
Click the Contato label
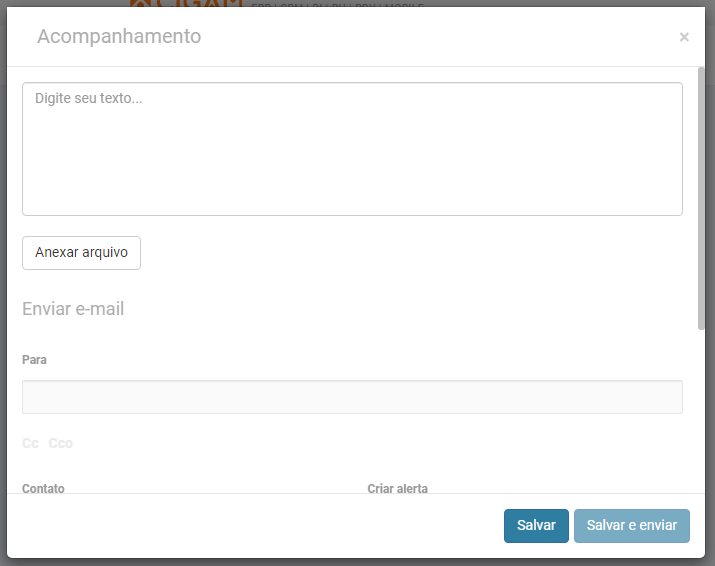(43, 488)
